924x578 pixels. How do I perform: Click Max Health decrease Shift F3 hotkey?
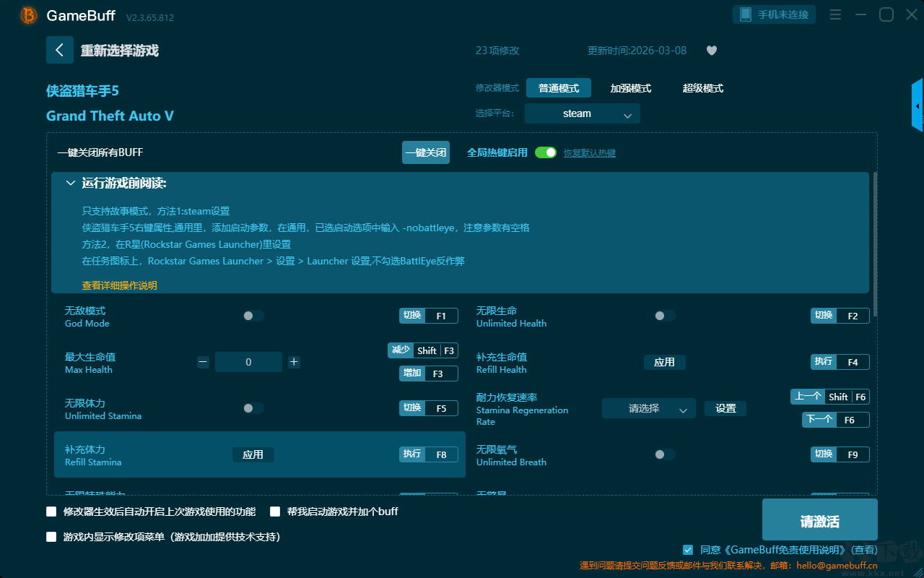[423, 350]
